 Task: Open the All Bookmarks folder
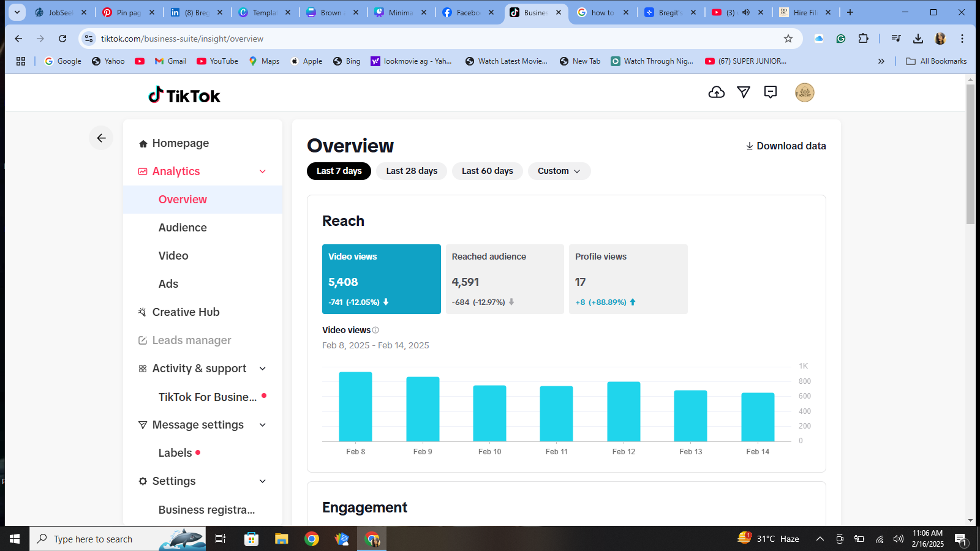937,61
